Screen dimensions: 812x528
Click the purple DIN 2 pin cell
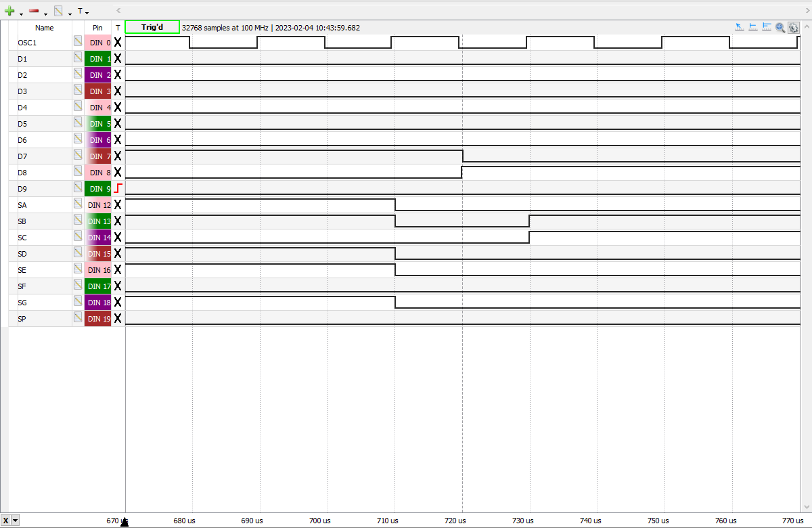98,74
